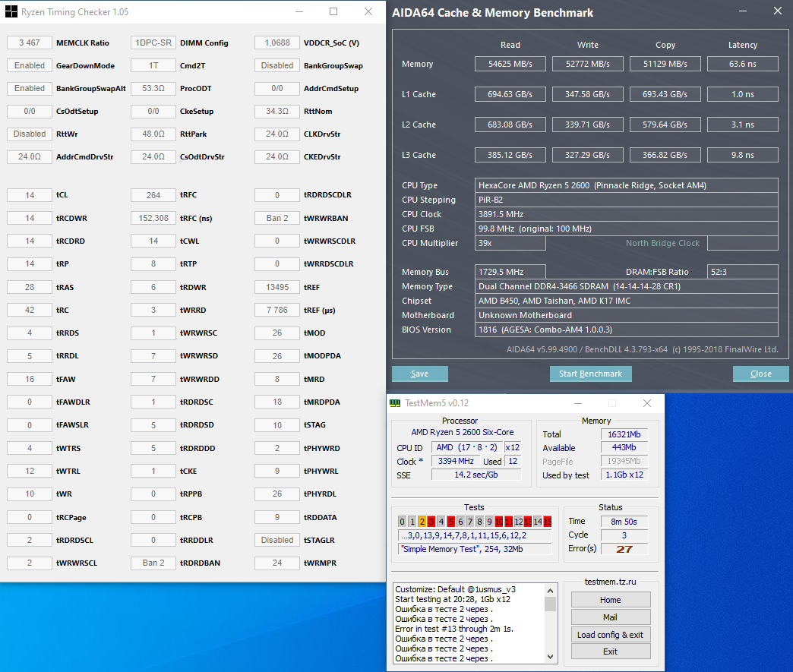Click the Mail button in TestMem5
Viewport: 793px width, 672px height.
click(611, 617)
